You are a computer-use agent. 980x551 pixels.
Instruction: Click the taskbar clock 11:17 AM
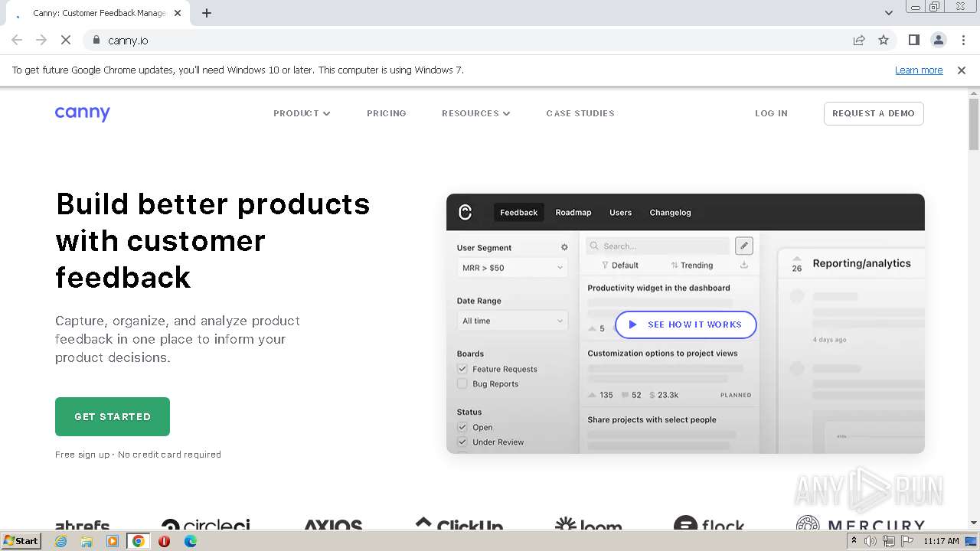click(x=941, y=541)
